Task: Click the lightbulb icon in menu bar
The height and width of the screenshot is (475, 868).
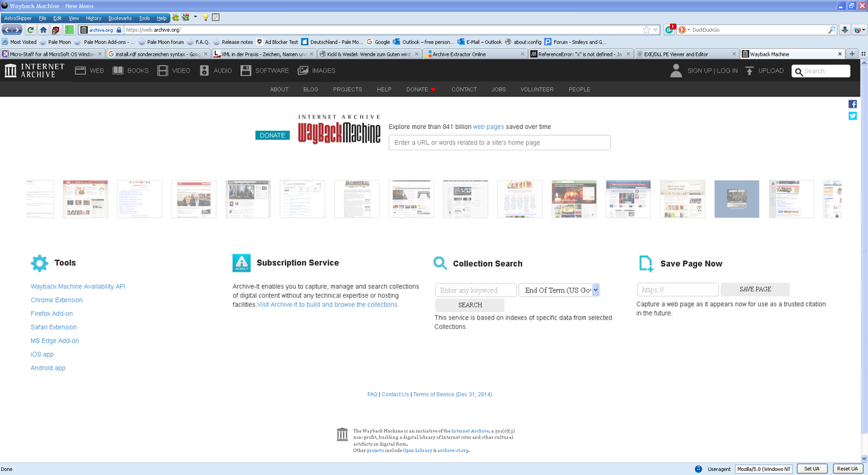Action: pyautogui.click(x=205, y=18)
